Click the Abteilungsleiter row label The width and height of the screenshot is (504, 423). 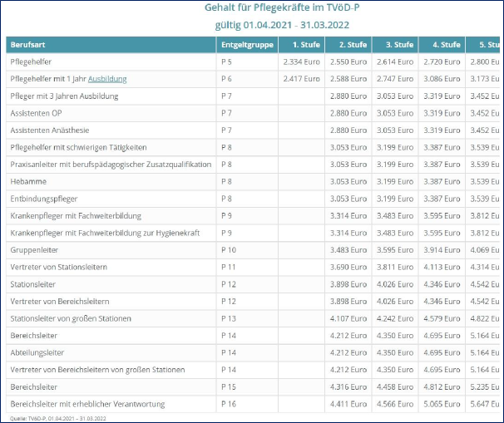tap(37, 352)
